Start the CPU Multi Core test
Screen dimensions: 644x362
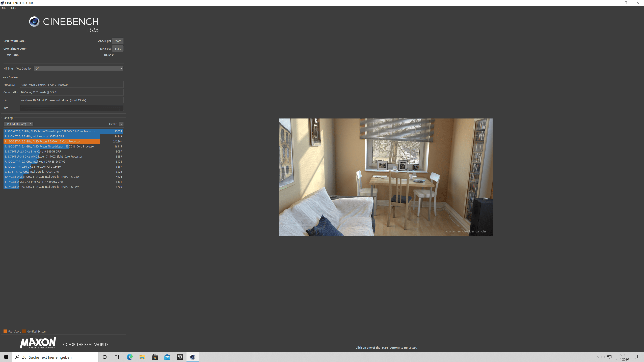pyautogui.click(x=118, y=41)
